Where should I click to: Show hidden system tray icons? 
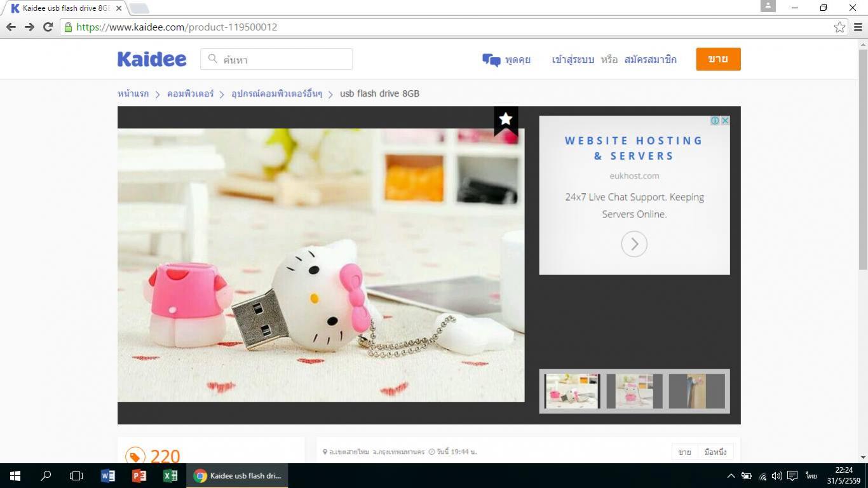tap(731, 475)
